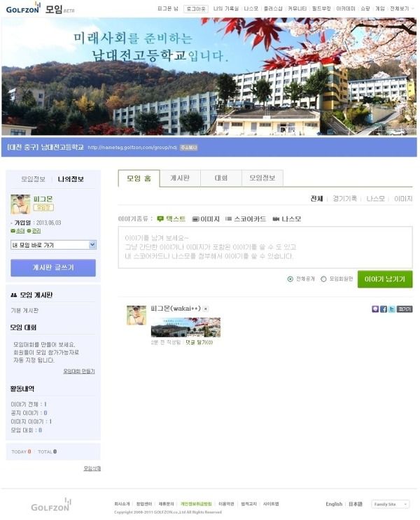Choose the 스코어카드 story type
The image size is (420, 520).
(246, 219)
